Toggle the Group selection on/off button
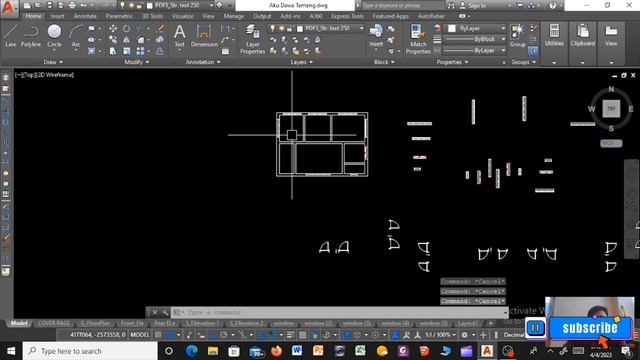640x360 pixels. click(533, 51)
